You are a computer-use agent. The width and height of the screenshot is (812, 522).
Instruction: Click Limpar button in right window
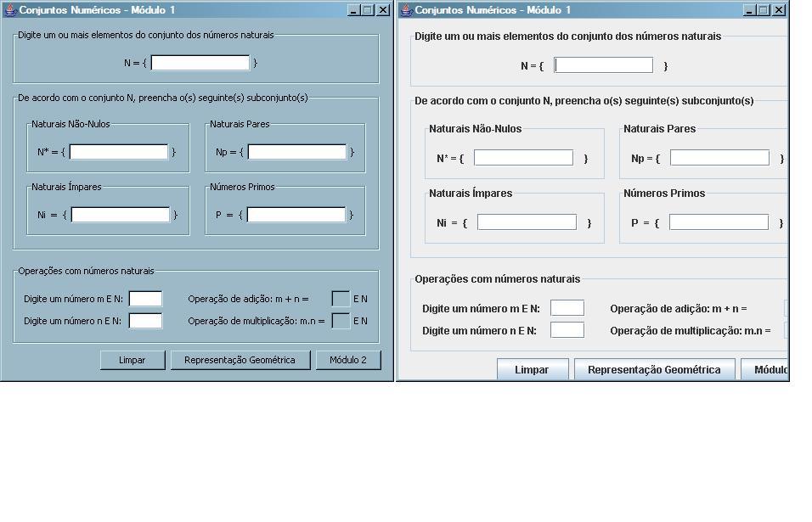[533, 369]
